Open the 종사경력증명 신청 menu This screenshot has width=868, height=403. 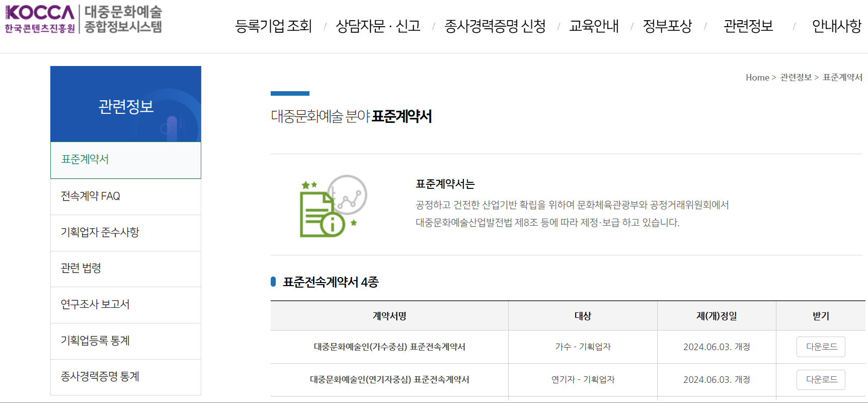[495, 26]
